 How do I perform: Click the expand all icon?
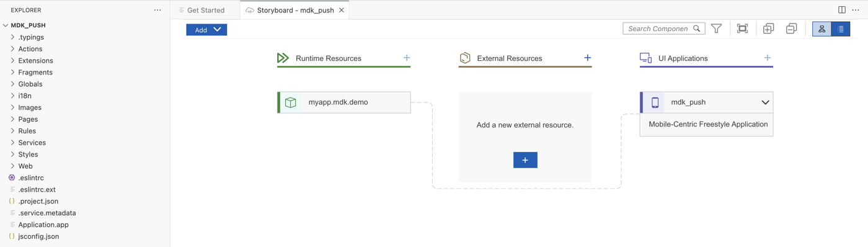click(x=768, y=29)
